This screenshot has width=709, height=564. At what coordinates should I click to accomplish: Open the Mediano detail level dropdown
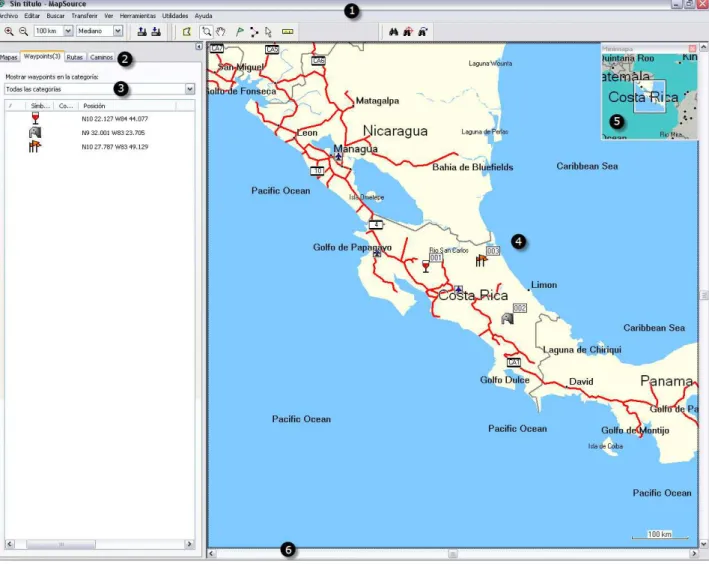118,31
